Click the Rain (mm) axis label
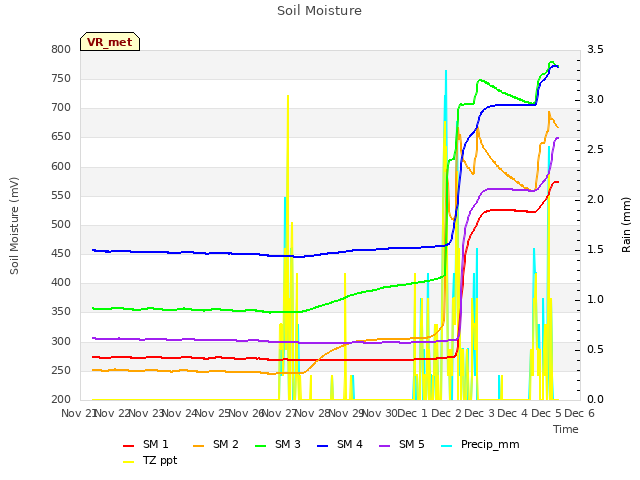 (626, 225)
